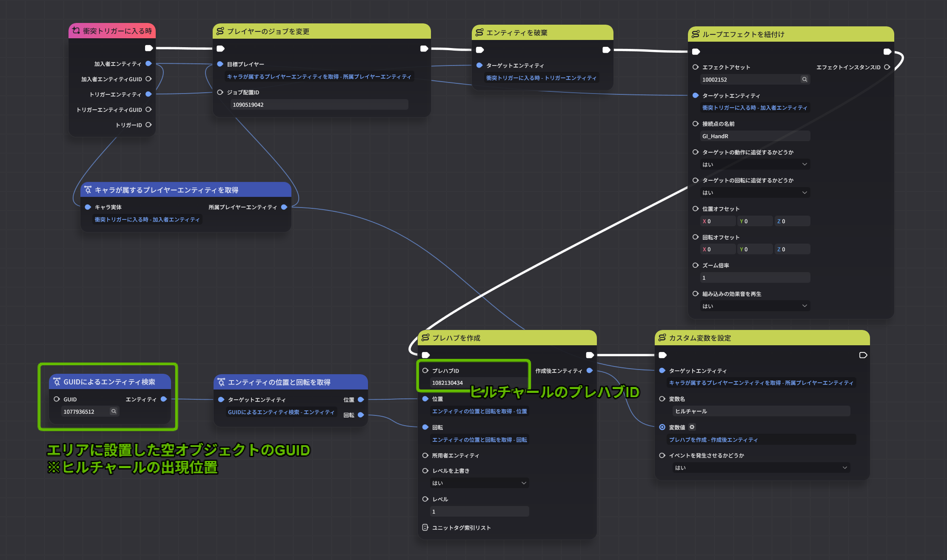This screenshot has height=560, width=947.
Task: Click the ループエフェクトを紐付け node title
Action: 743,34
